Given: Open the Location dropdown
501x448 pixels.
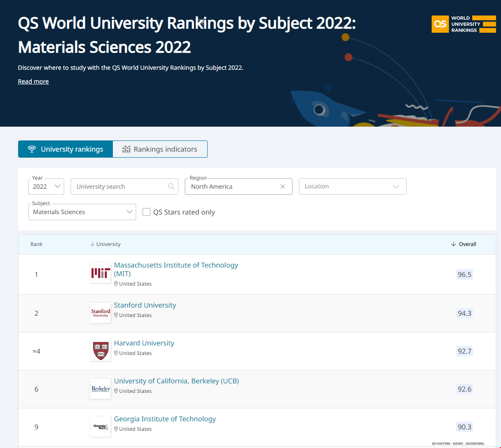Looking at the screenshot, I should point(352,187).
